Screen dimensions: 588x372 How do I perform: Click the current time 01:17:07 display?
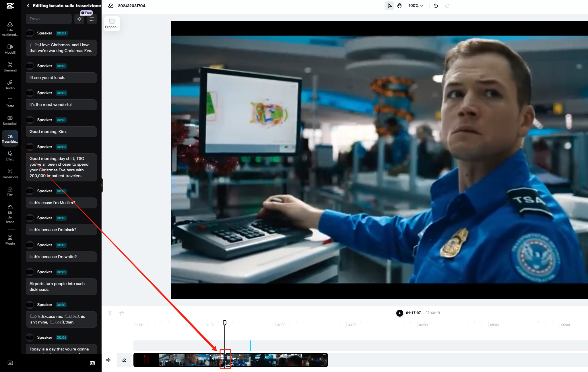[413, 313]
